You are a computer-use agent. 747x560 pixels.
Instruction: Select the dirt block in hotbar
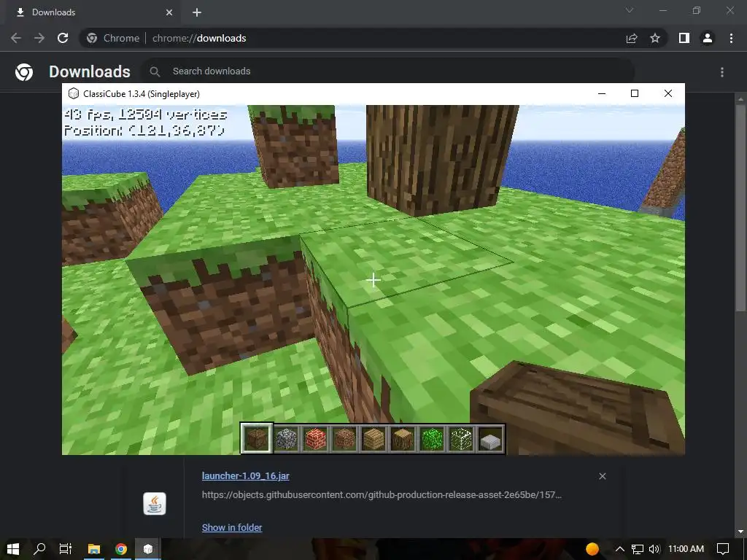click(x=344, y=438)
